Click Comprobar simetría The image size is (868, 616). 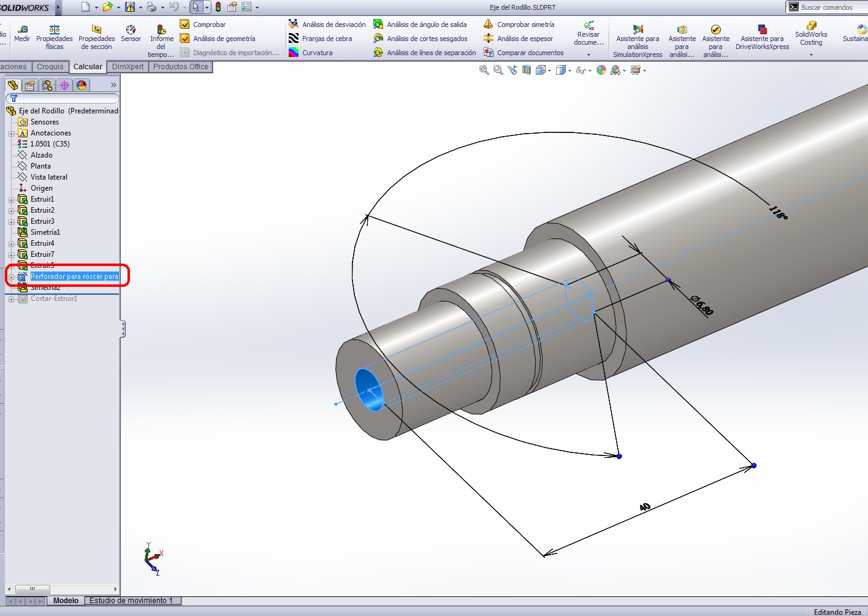519,25
